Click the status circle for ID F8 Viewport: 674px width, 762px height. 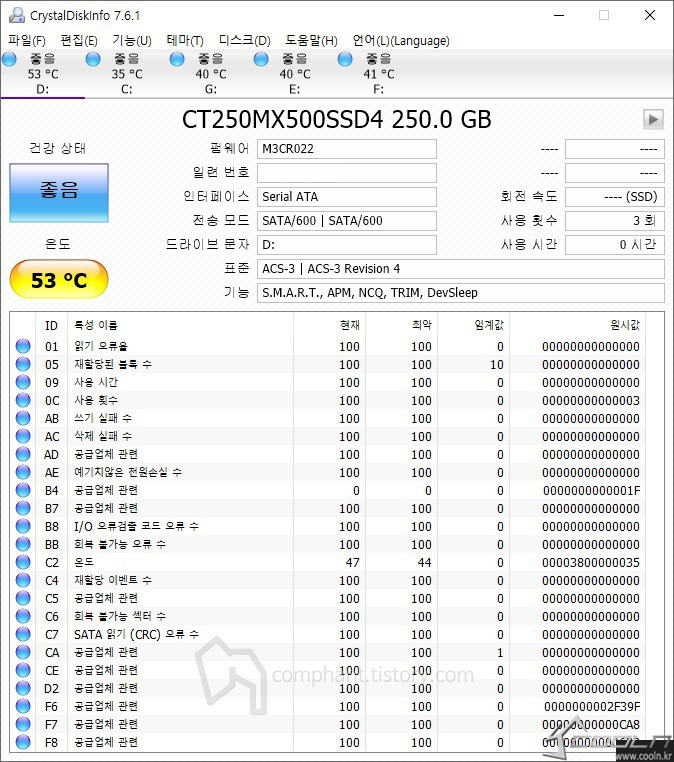[x=23, y=742]
